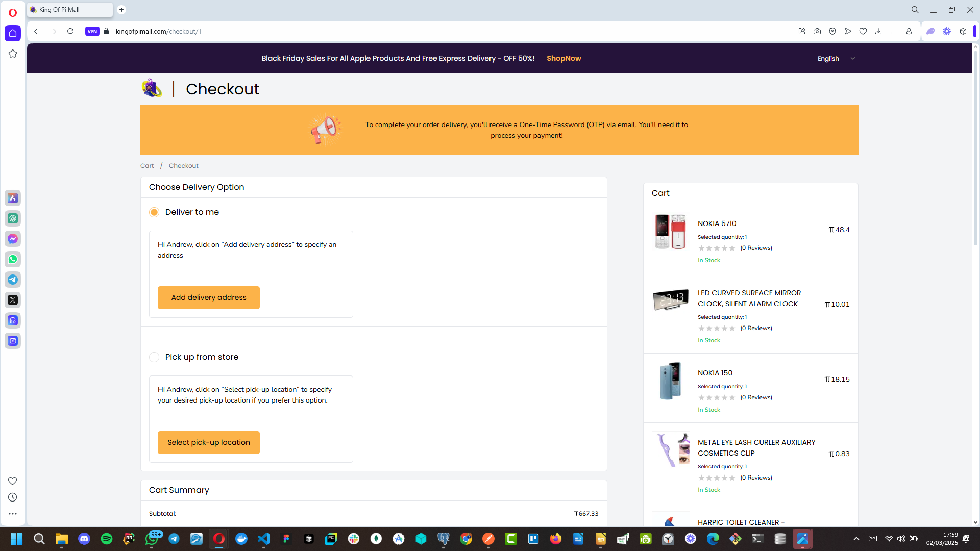Viewport: 980px width, 551px height.
Task: Reload the checkout page
Action: pos(70,31)
